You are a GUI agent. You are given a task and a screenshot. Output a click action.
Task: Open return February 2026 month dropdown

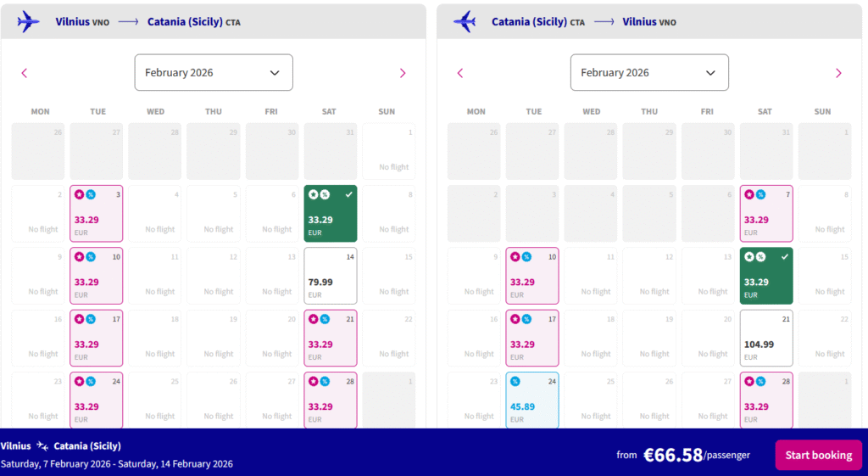(x=649, y=73)
